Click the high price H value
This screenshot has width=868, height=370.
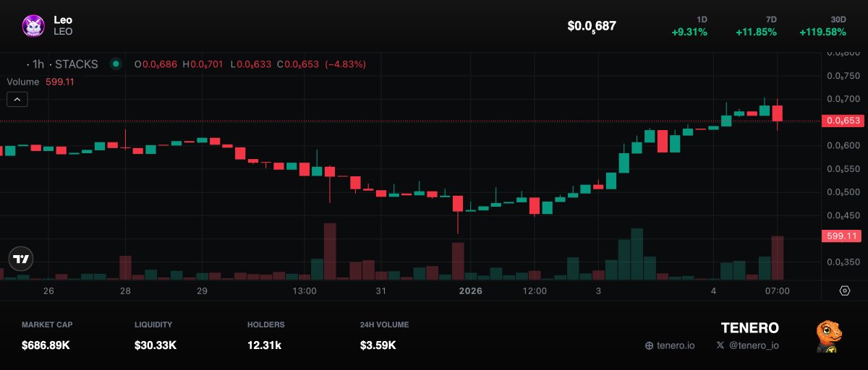[x=206, y=64]
